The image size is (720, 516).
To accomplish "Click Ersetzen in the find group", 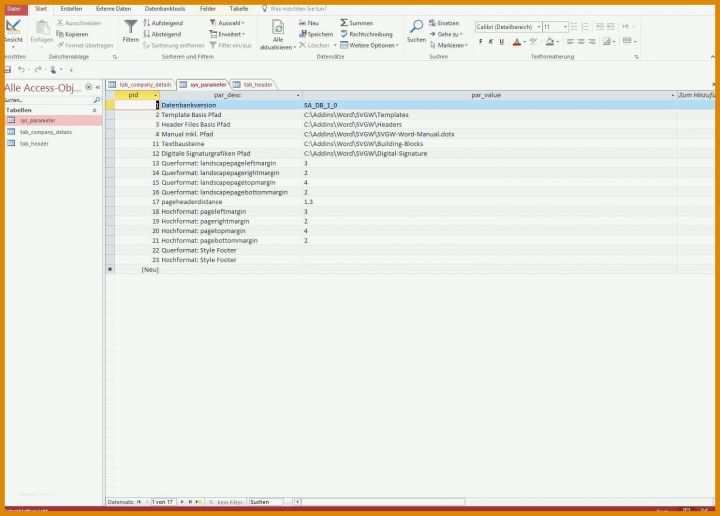I will click(444, 23).
